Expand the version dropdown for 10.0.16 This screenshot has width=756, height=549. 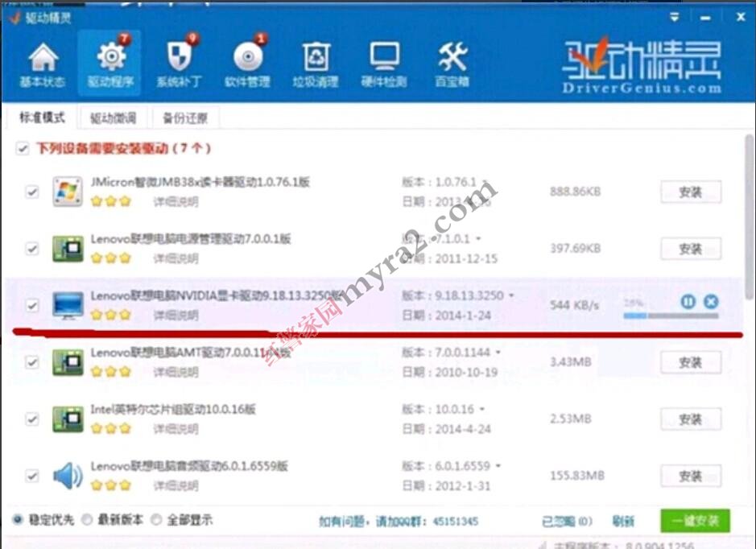482,409
